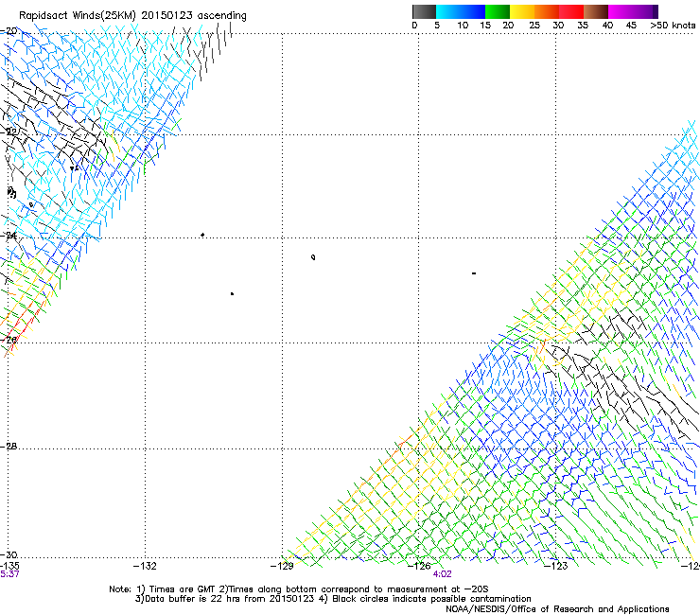
Task: Select the purple 45-50 knots legend segment
Action: coord(645,11)
